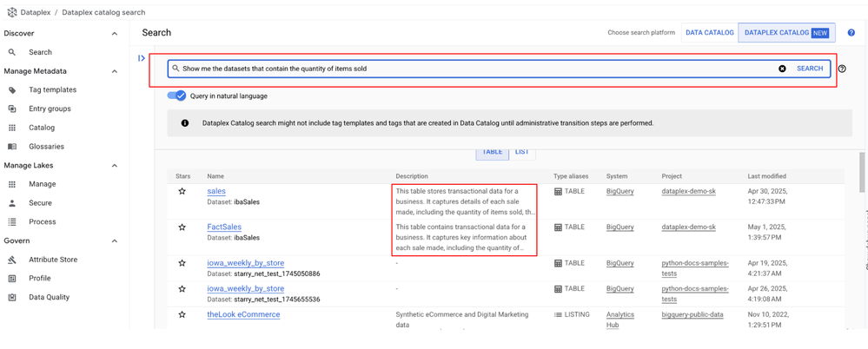The height and width of the screenshot is (349, 868).
Task: Open Glossaries in sidebar
Action: point(47,147)
